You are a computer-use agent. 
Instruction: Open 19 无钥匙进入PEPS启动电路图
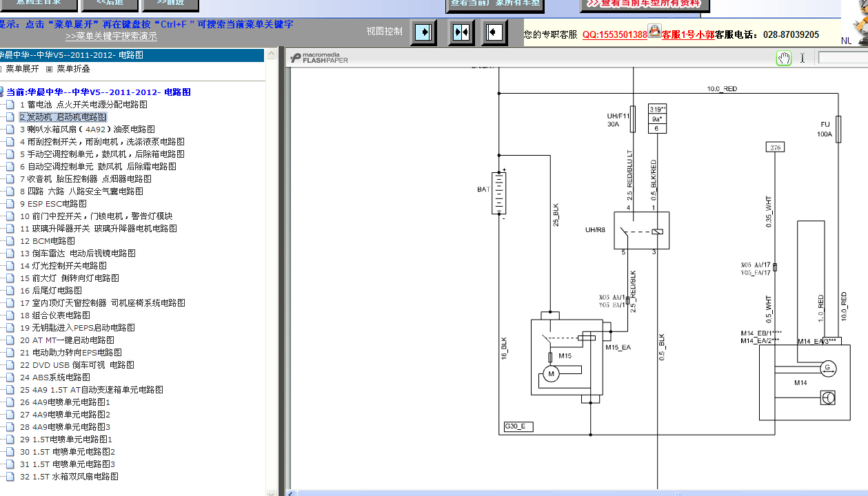[77, 328]
